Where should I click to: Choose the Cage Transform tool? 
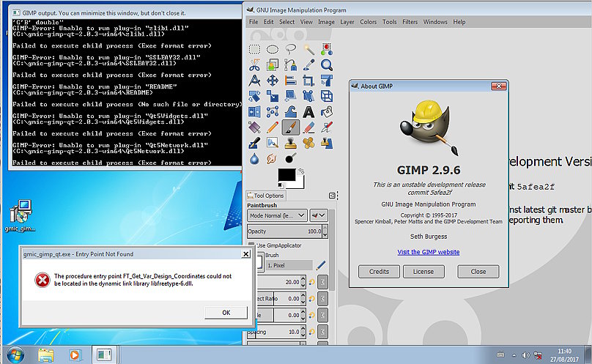pos(273,112)
